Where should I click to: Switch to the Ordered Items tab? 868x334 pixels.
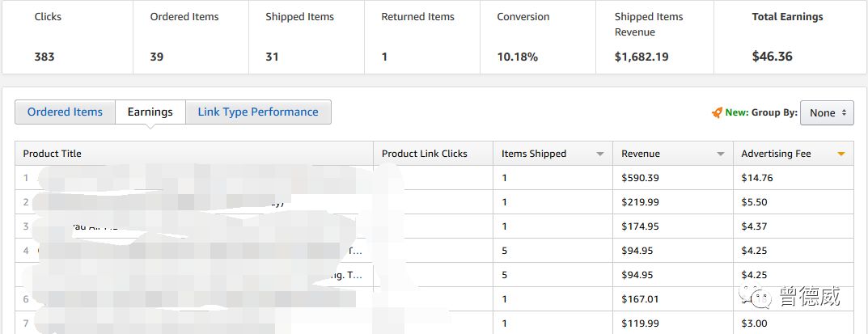click(x=65, y=112)
